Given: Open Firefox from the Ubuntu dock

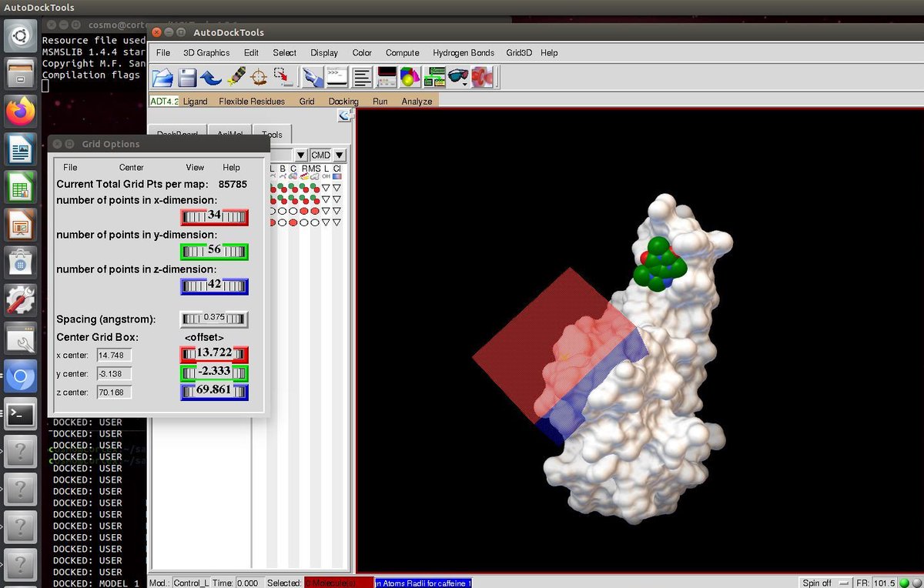Looking at the screenshot, I should coord(21,112).
